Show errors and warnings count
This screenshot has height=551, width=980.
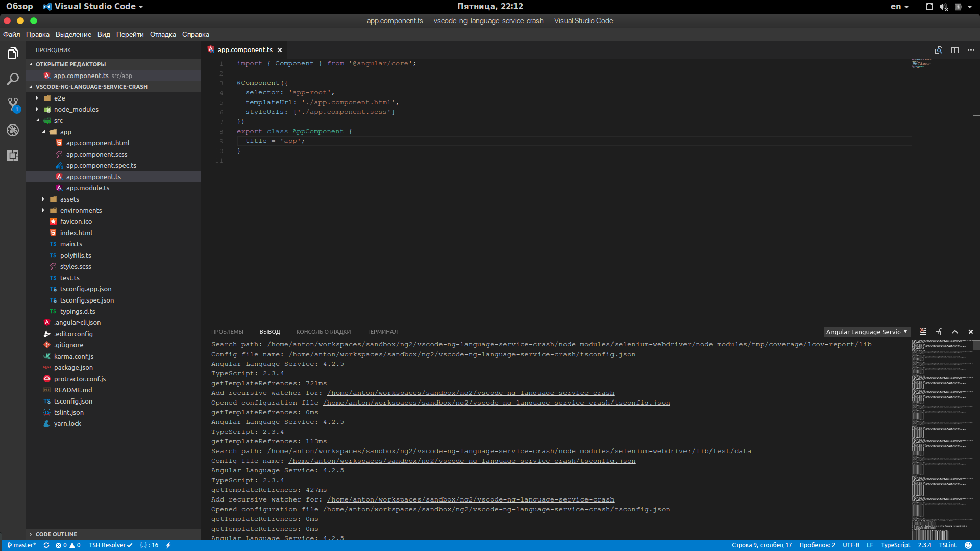[68, 545]
